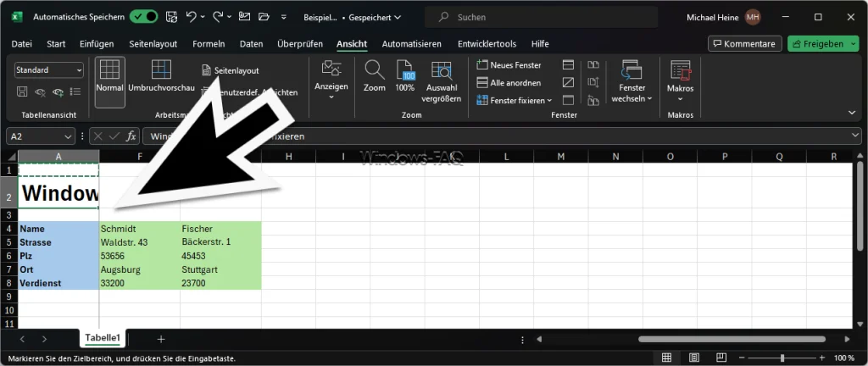
Task: Click the Michael Heine account avatar
Action: [753, 17]
